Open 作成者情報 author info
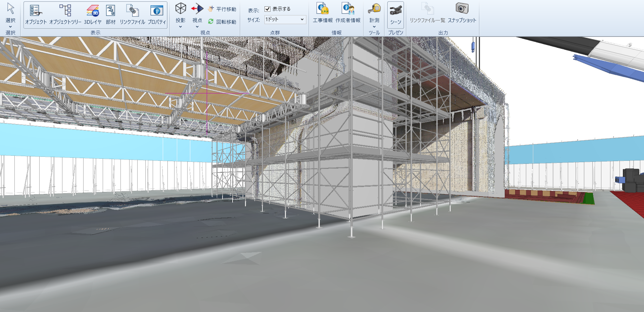 coord(348,13)
